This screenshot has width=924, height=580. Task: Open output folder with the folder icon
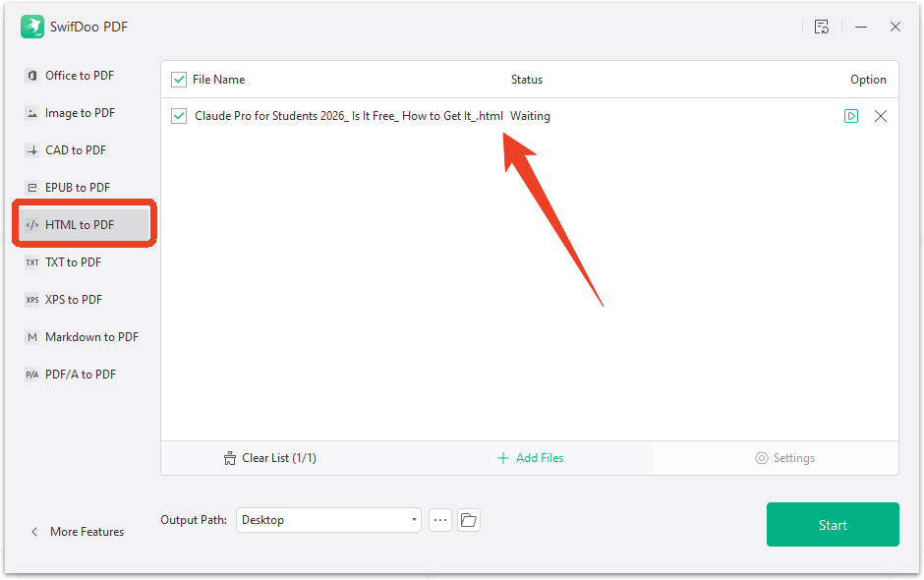469,520
